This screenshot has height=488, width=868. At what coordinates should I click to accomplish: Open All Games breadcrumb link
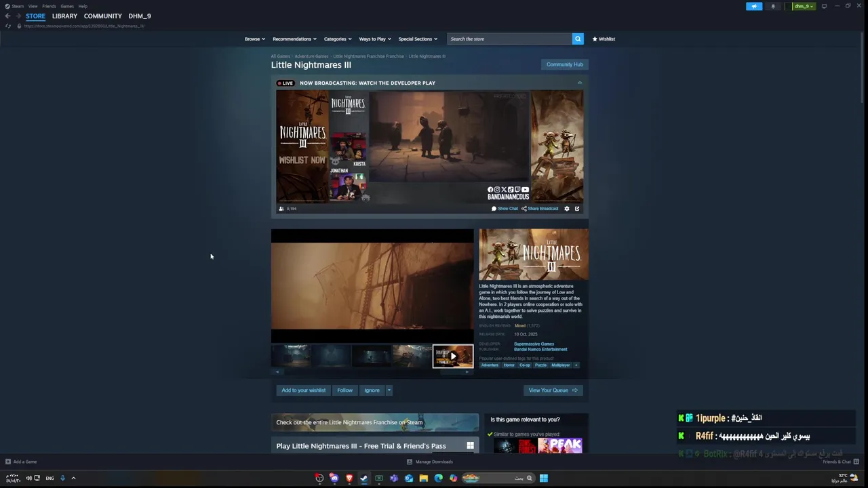(x=280, y=56)
